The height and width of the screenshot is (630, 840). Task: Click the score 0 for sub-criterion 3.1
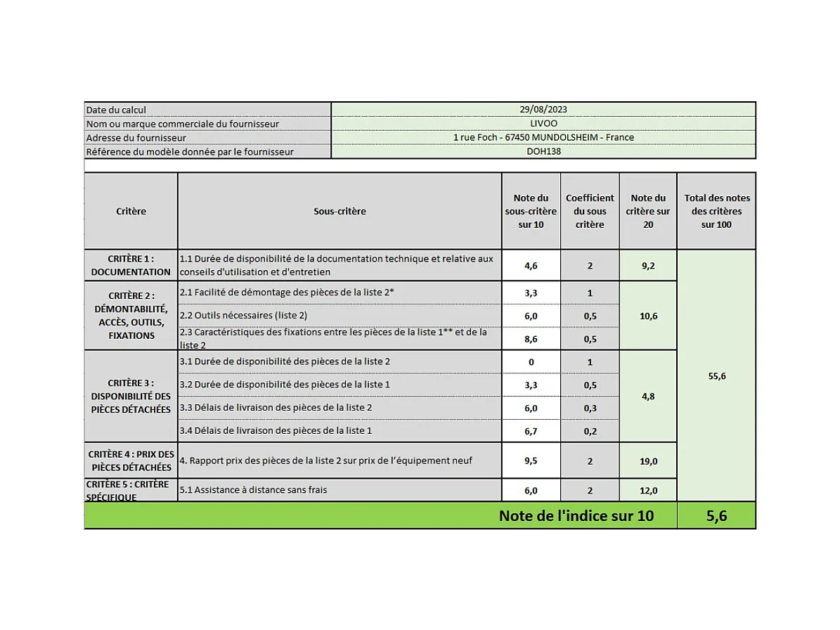point(531,362)
